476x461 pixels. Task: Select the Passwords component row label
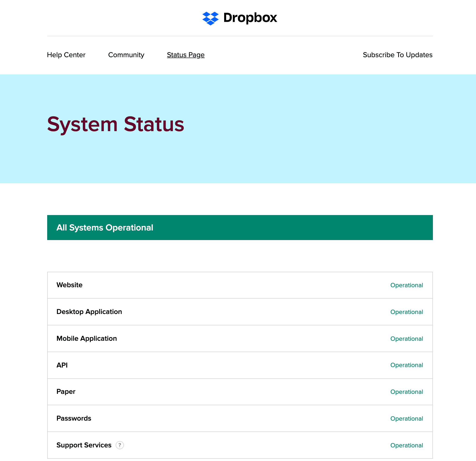74,418
